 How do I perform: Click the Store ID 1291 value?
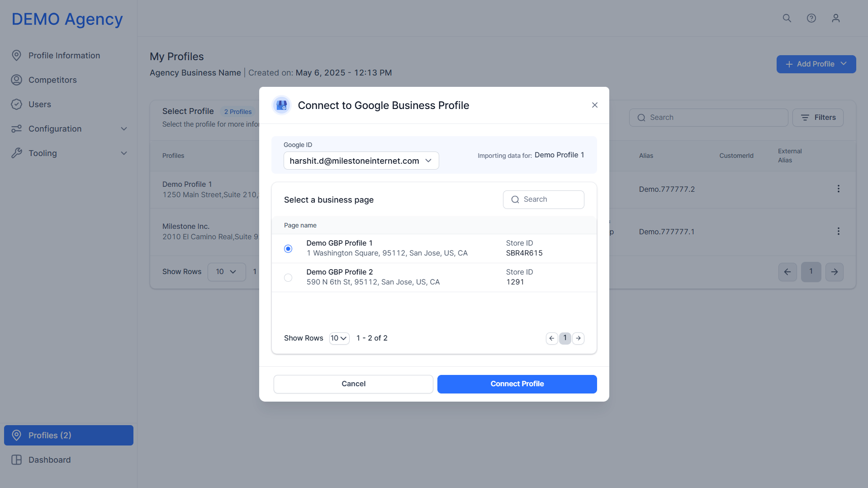pyautogui.click(x=515, y=282)
